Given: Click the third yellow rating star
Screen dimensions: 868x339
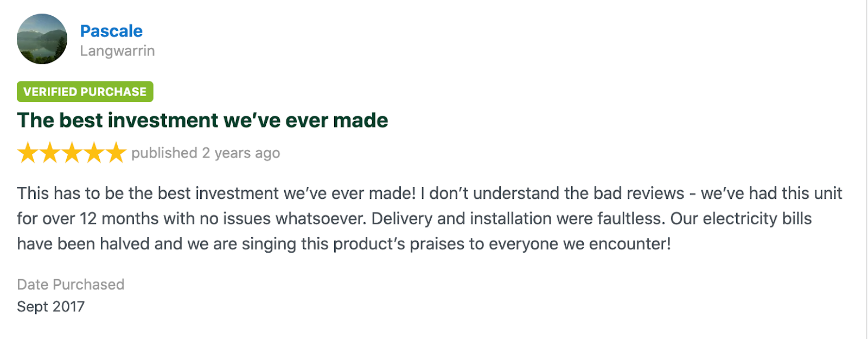Looking at the screenshot, I should [72, 153].
